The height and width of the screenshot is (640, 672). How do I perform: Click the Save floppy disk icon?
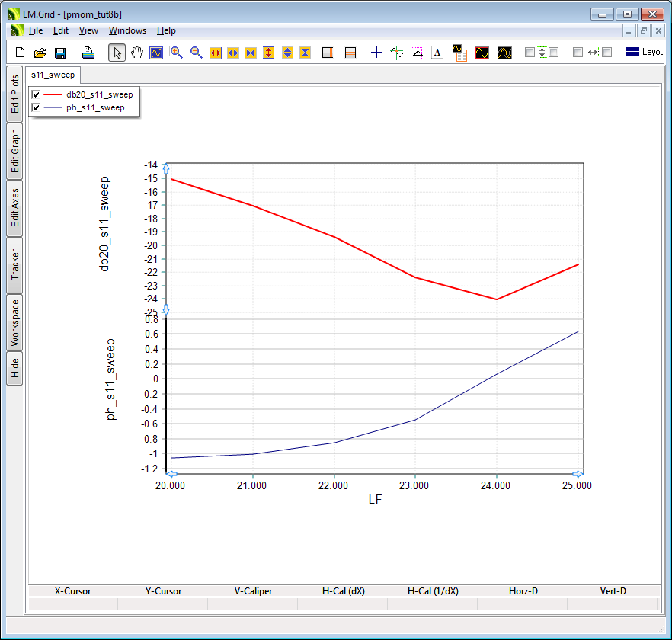pos(60,53)
